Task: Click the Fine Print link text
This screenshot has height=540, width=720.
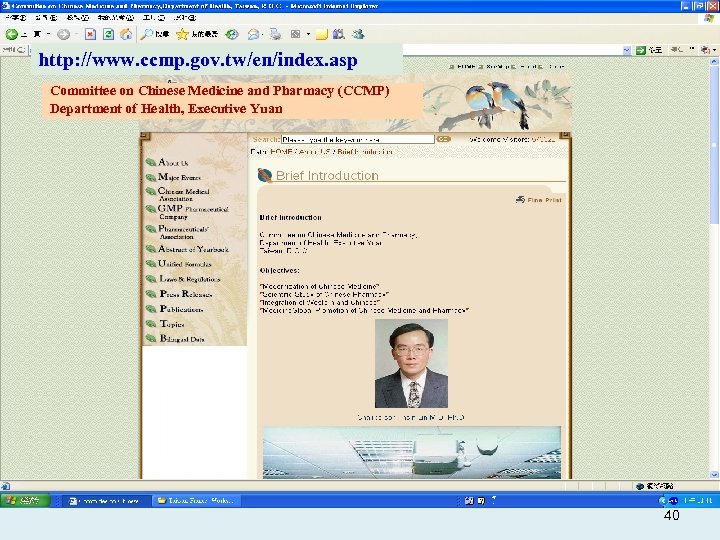Action: click(545, 200)
